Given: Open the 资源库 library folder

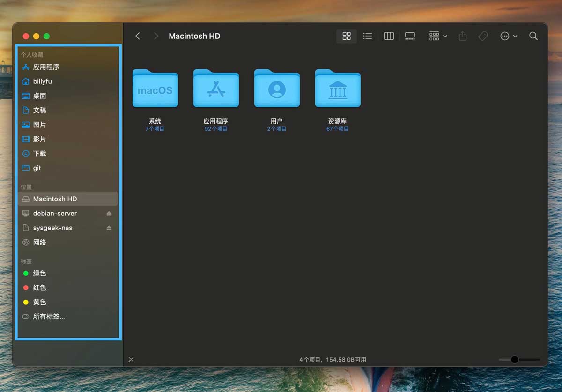Looking at the screenshot, I should pos(338,89).
